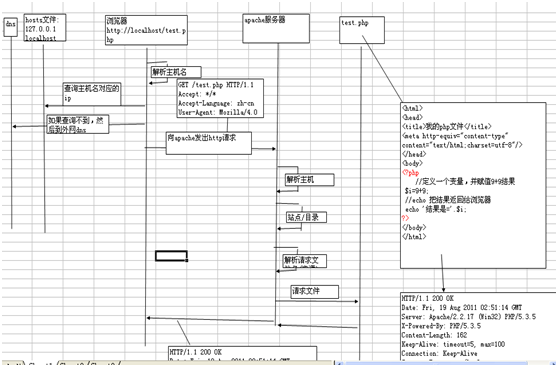Select the 浏览器 http://localhost/test.php box

146,30
